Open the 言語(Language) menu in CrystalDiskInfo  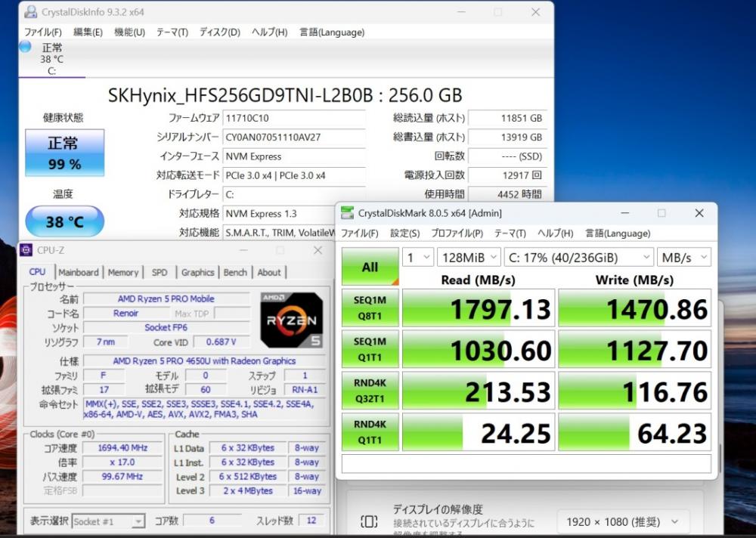332,32
